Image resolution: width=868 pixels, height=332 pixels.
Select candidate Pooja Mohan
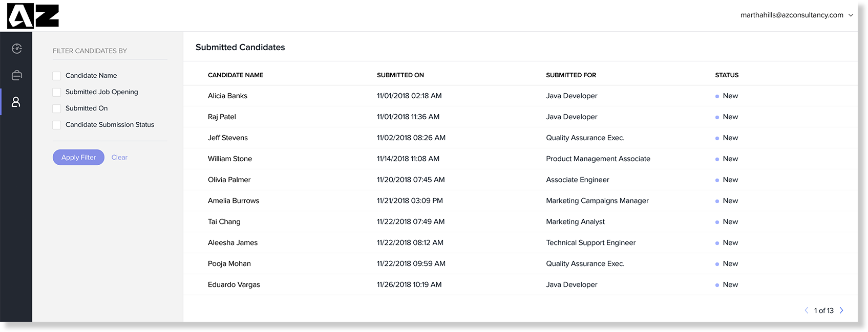pos(229,263)
